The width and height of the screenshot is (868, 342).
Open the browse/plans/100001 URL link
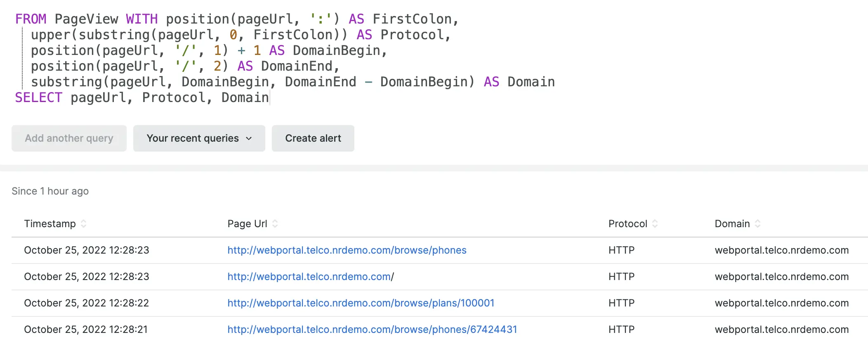tap(361, 303)
